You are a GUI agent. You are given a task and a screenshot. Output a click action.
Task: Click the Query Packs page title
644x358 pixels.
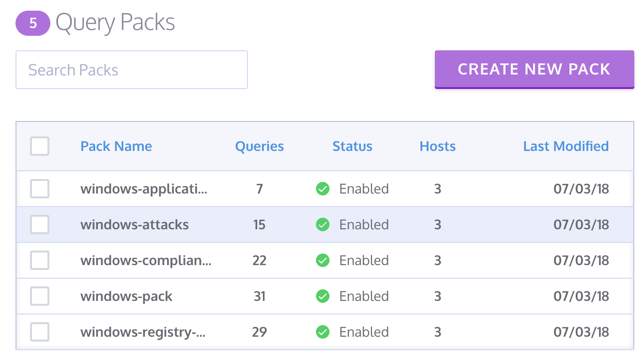pyautogui.click(x=115, y=23)
